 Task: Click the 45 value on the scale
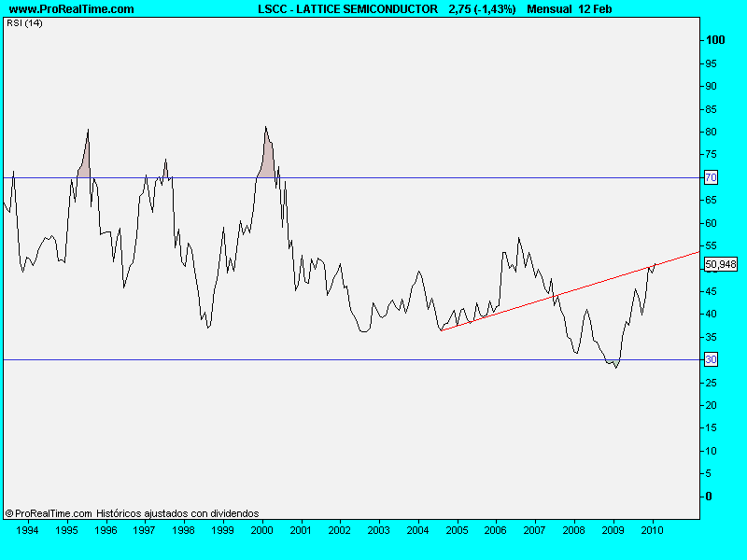point(711,291)
